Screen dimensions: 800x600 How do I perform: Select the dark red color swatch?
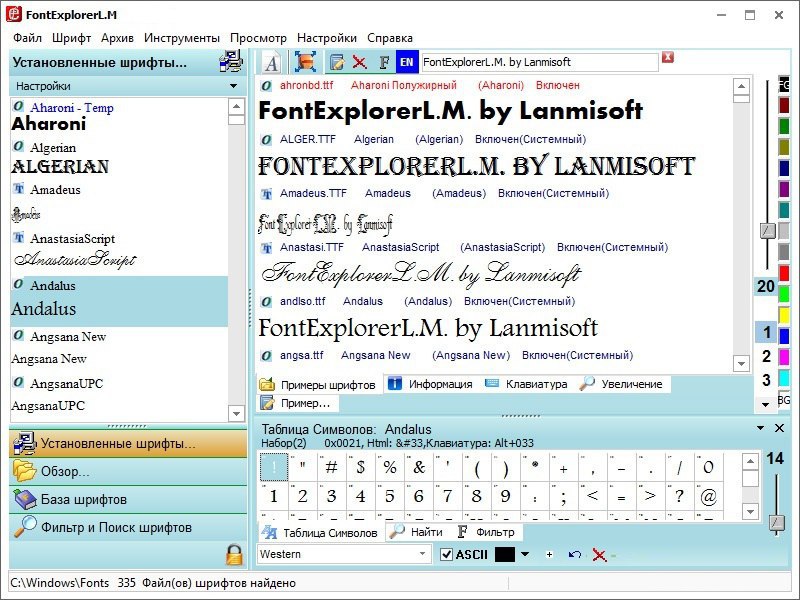(784, 105)
